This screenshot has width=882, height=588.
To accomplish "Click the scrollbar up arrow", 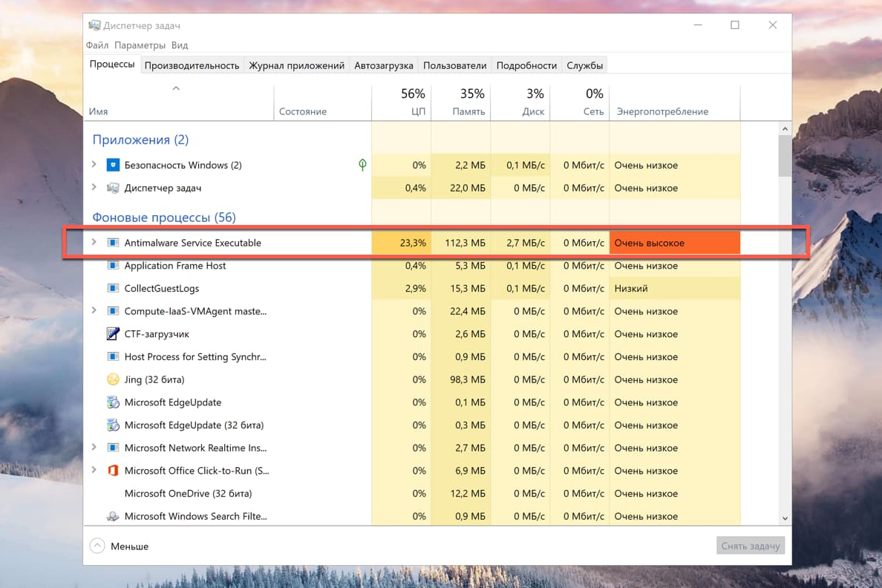I will (x=785, y=129).
